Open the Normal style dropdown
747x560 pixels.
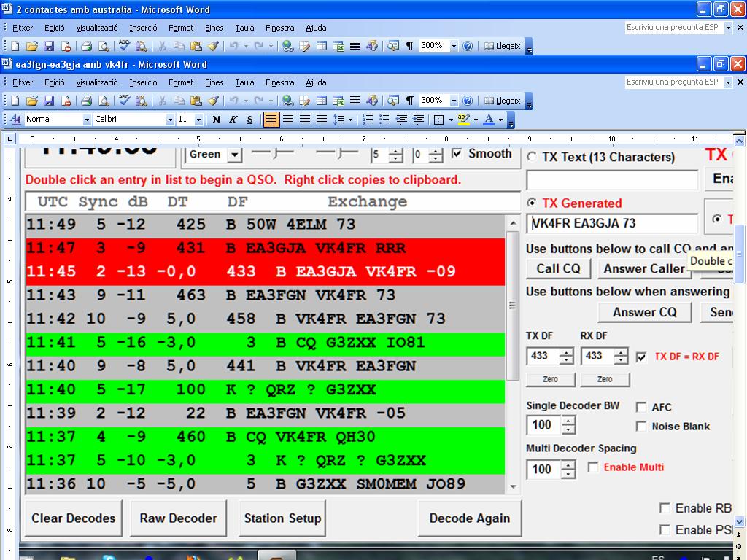tap(86, 120)
